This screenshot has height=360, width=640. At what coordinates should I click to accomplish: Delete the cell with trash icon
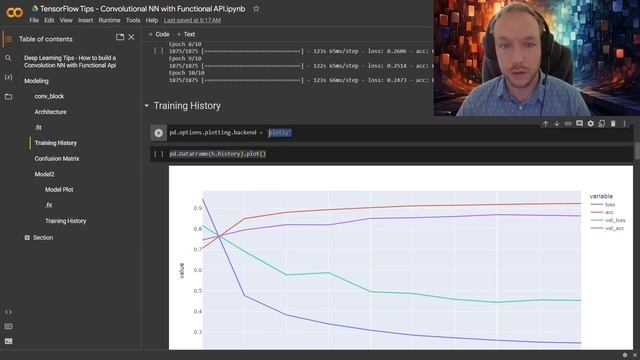click(613, 123)
